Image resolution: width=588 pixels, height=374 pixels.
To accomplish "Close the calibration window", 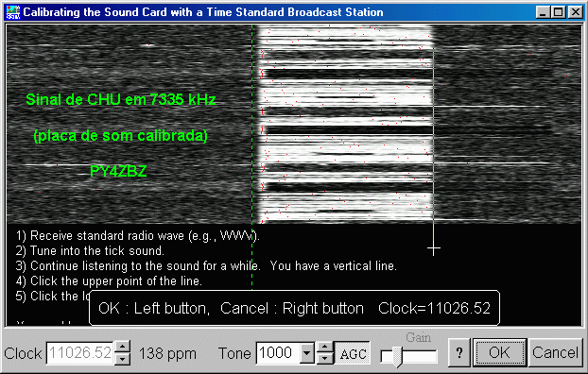I will point(575,12).
